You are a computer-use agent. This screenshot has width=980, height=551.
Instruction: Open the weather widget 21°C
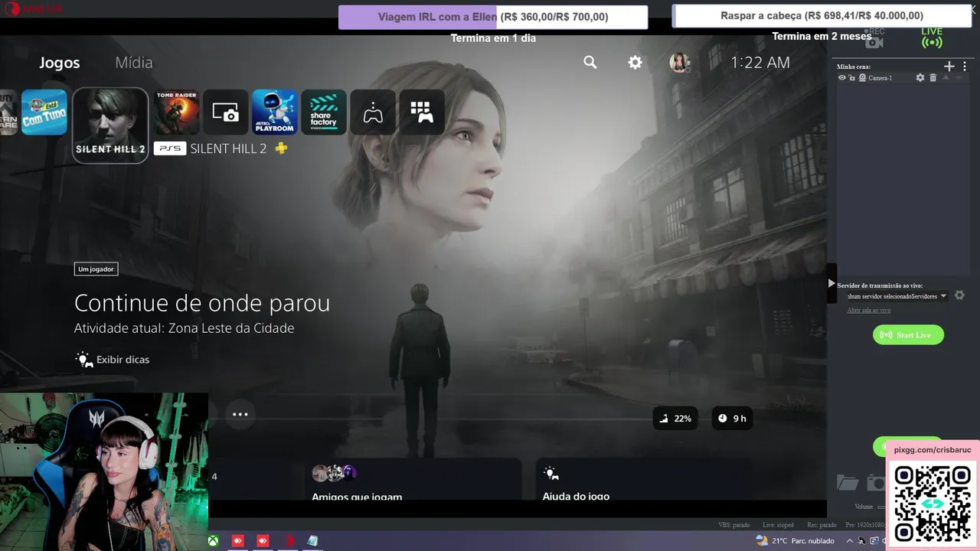tap(795, 541)
